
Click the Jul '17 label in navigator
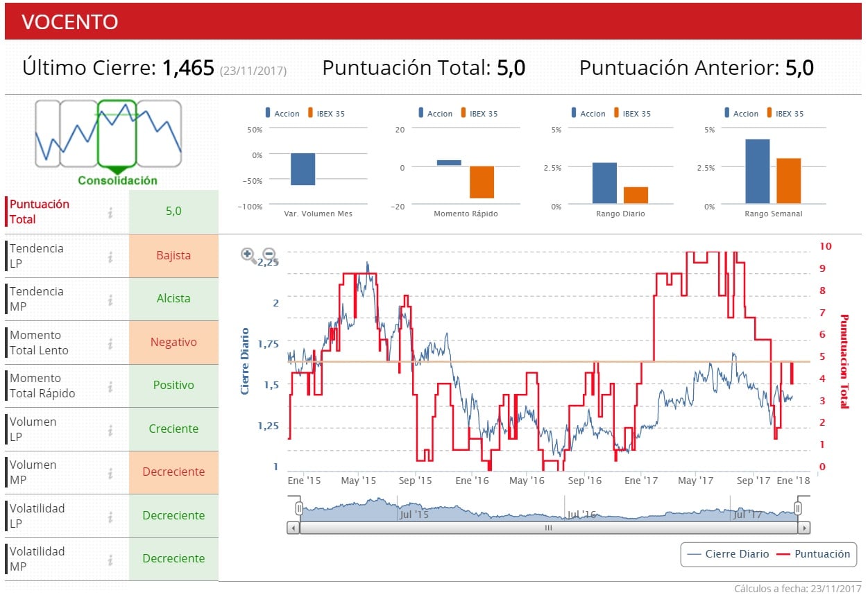pyautogui.click(x=748, y=514)
